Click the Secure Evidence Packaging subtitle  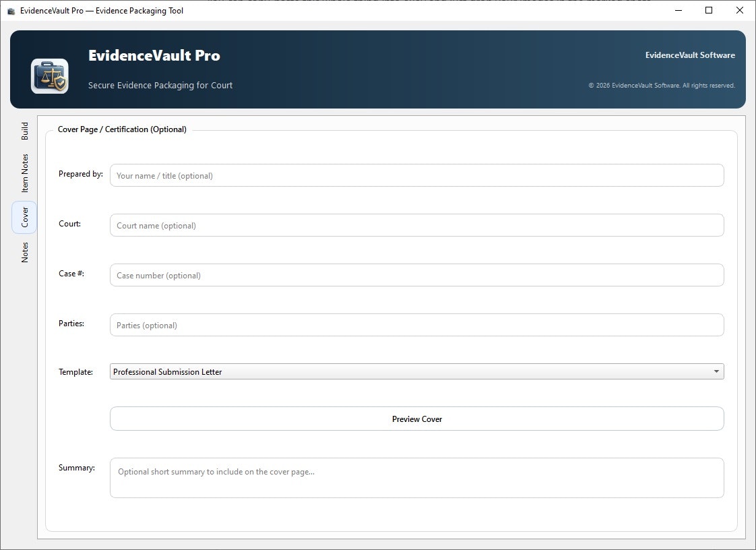click(160, 85)
